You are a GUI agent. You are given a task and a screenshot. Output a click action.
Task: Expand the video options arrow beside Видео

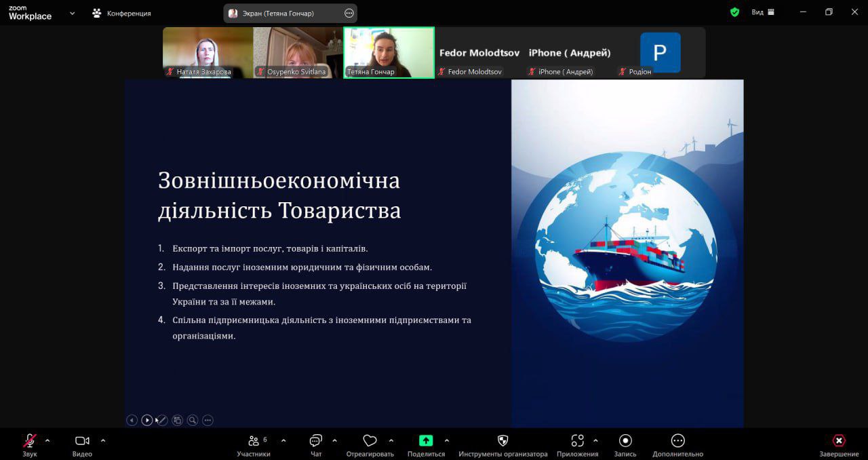pyautogui.click(x=103, y=440)
